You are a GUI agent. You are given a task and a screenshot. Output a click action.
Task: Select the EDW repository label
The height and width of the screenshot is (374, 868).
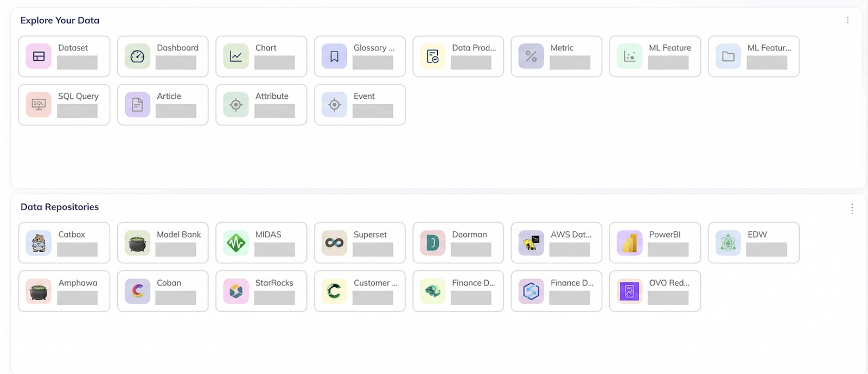coord(757,234)
